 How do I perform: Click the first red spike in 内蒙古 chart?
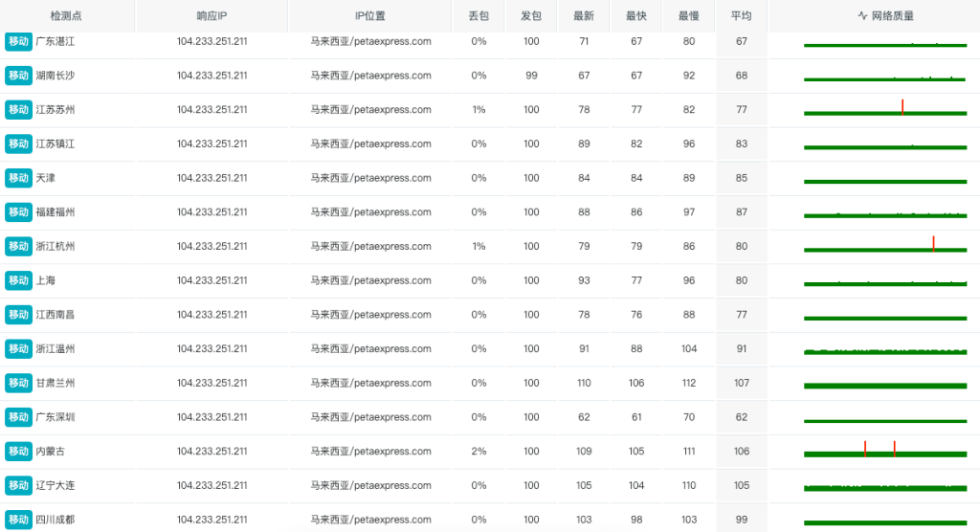click(865, 447)
